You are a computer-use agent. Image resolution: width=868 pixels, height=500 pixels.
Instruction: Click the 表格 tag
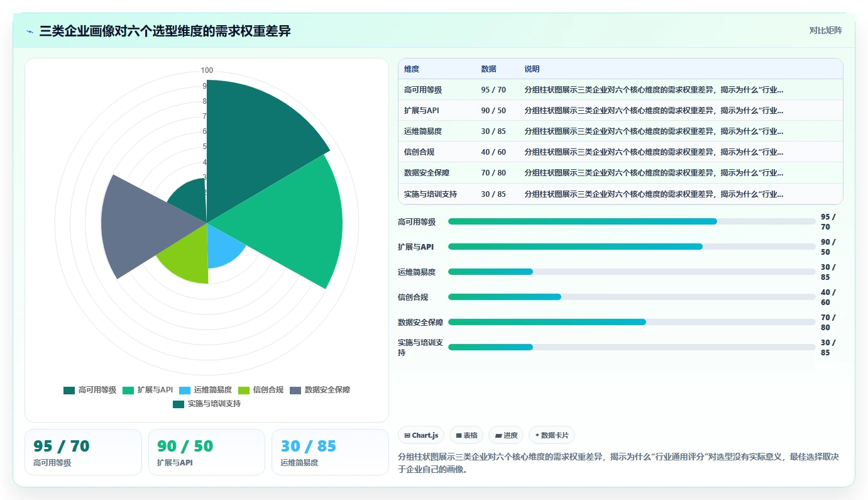pyautogui.click(x=466, y=435)
